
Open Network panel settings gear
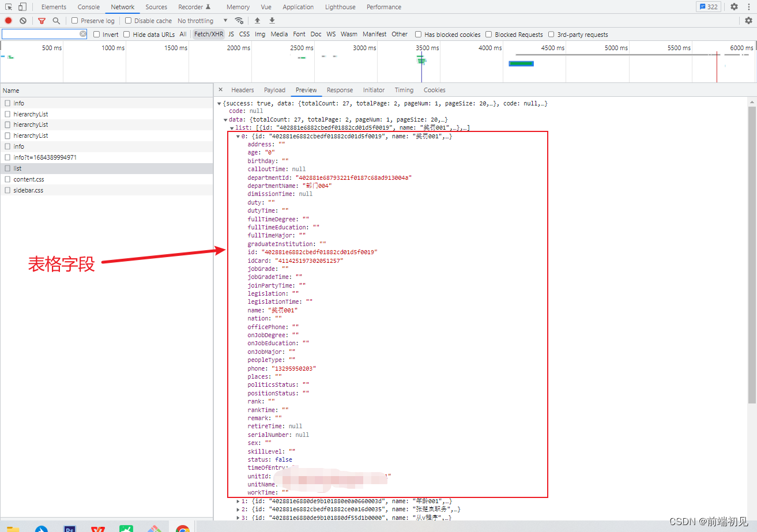pos(748,20)
